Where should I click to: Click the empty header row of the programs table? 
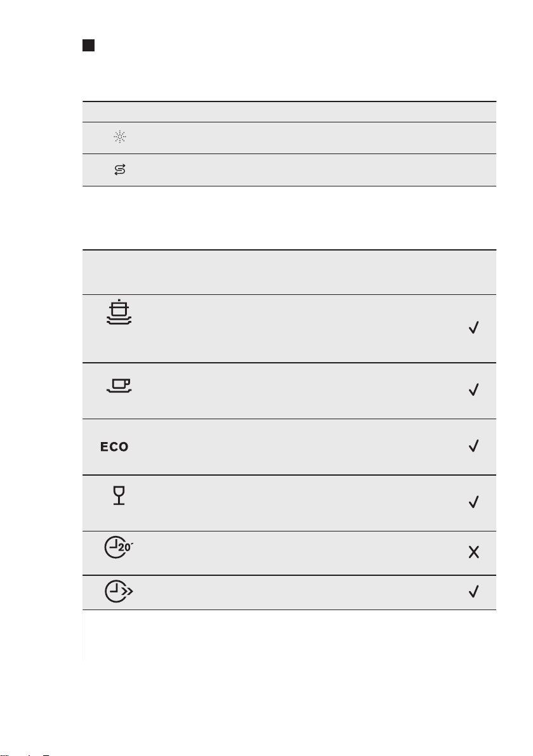289,271
